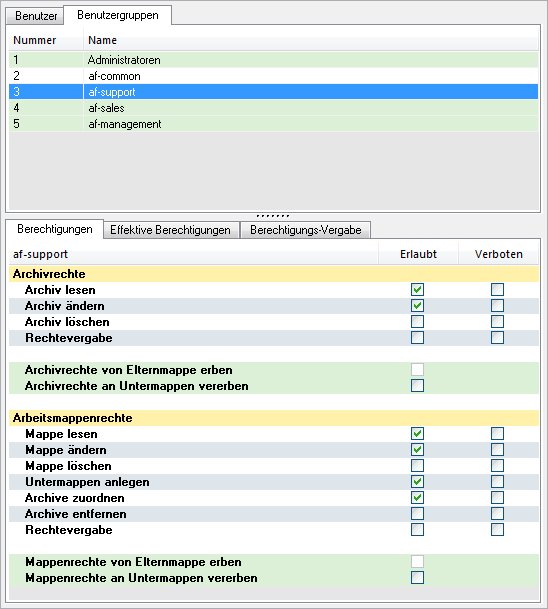Check Verboten for Mappe ändern

(498, 450)
